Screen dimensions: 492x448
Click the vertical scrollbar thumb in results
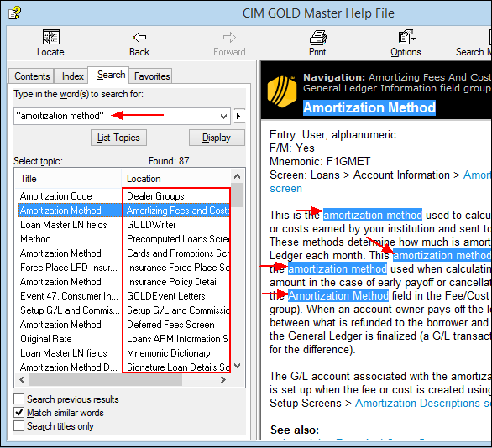238,195
